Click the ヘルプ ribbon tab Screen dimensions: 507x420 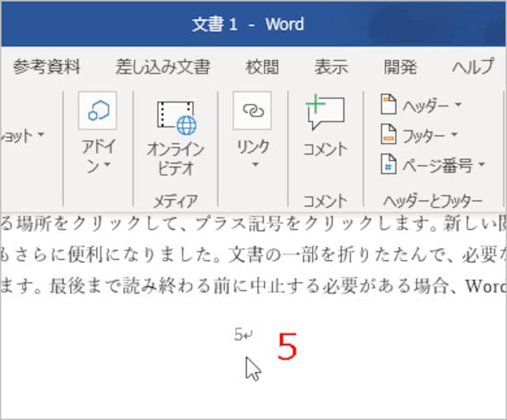(x=472, y=67)
